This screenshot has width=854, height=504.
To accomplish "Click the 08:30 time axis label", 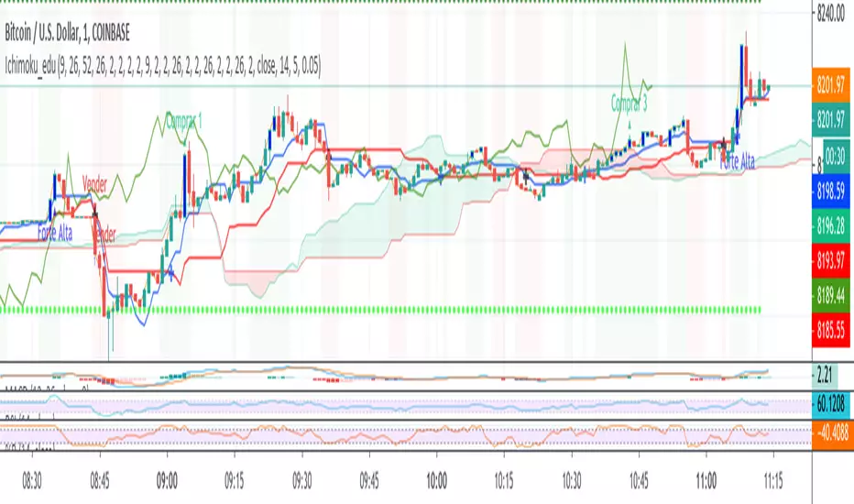I will click(32, 481).
